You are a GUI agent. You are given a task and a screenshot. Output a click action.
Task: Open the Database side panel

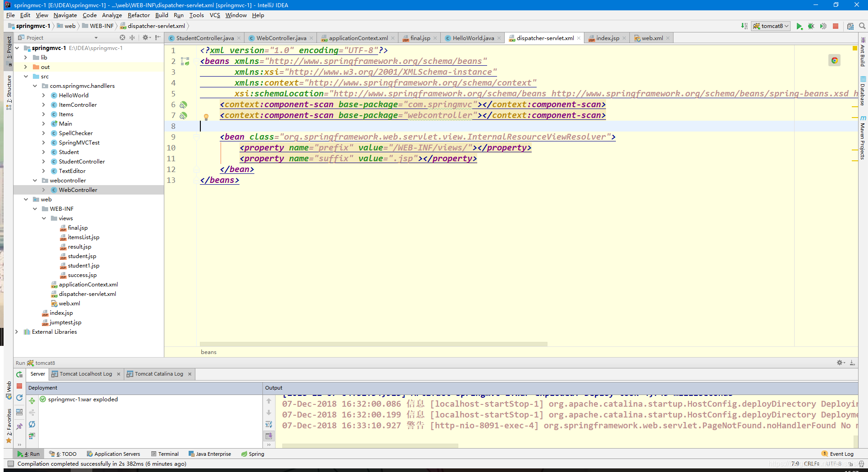tap(863, 91)
